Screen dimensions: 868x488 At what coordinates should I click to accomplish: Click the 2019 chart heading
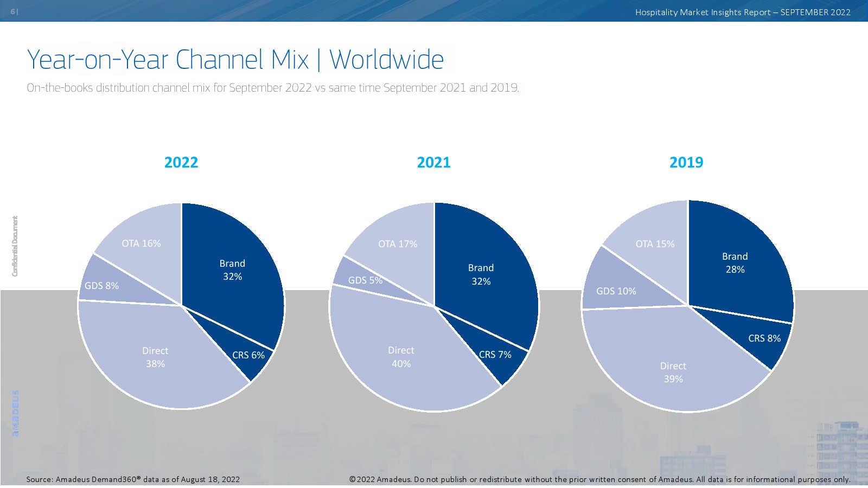click(x=686, y=162)
